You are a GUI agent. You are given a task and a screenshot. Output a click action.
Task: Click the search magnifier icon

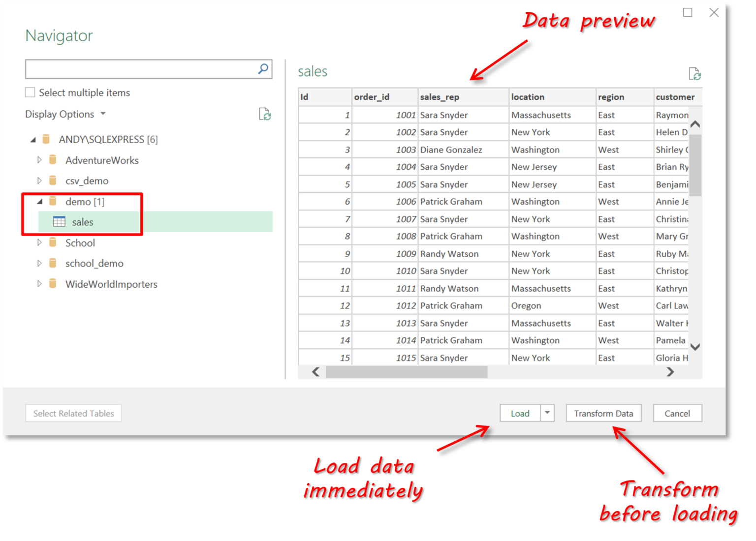click(x=262, y=69)
